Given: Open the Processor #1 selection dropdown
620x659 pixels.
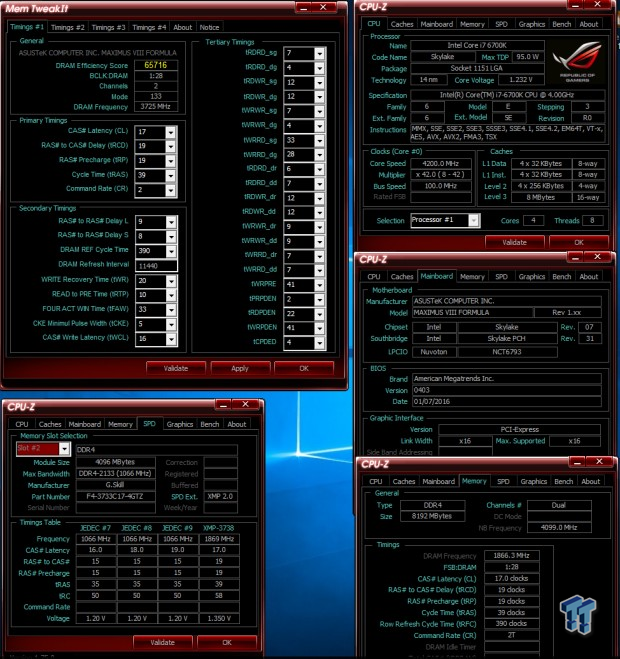Looking at the screenshot, I should tap(474, 220).
